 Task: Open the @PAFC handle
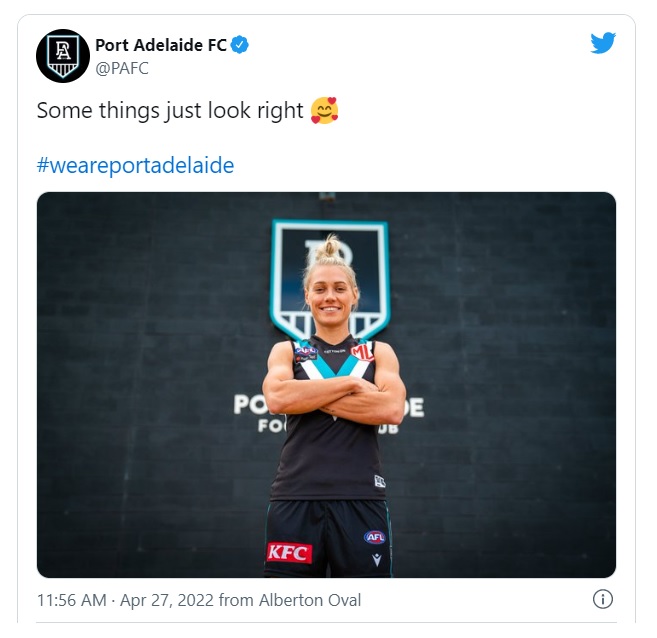click(x=122, y=68)
